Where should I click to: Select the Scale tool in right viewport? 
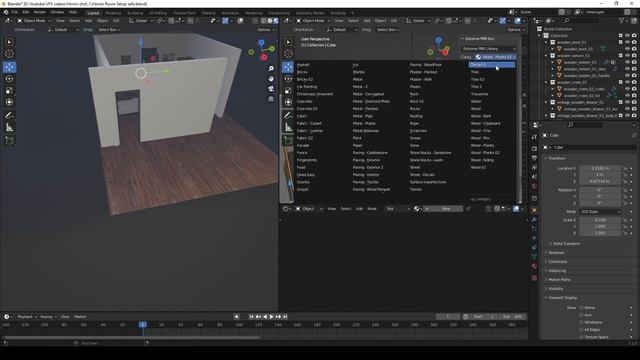click(x=288, y=91)
